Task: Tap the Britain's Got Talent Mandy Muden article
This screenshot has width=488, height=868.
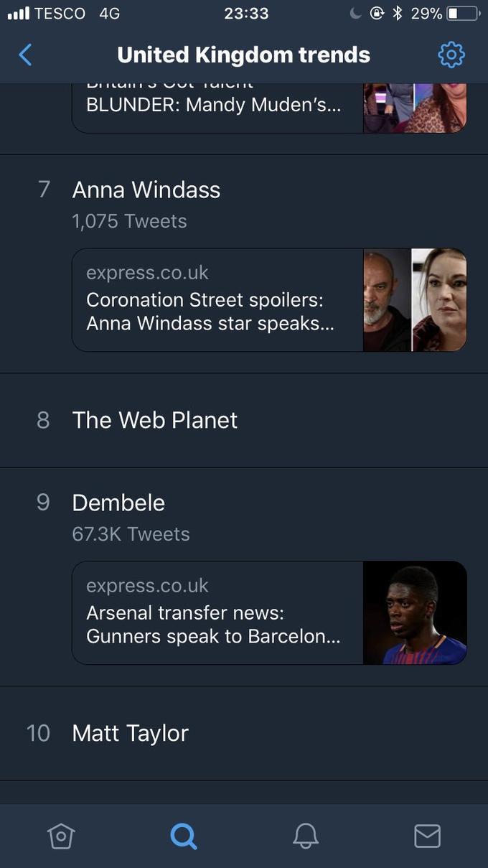Action: 215,105
